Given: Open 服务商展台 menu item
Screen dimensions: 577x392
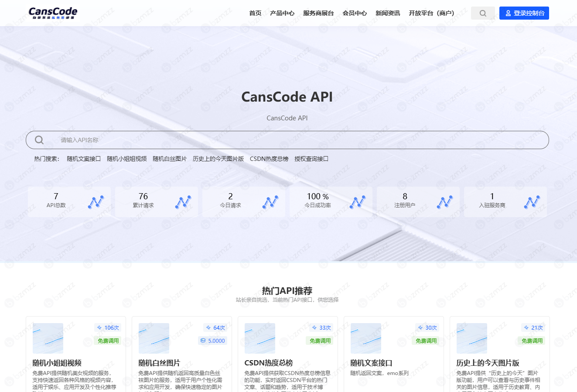Looking at the screenshot, I should (318, 13).
